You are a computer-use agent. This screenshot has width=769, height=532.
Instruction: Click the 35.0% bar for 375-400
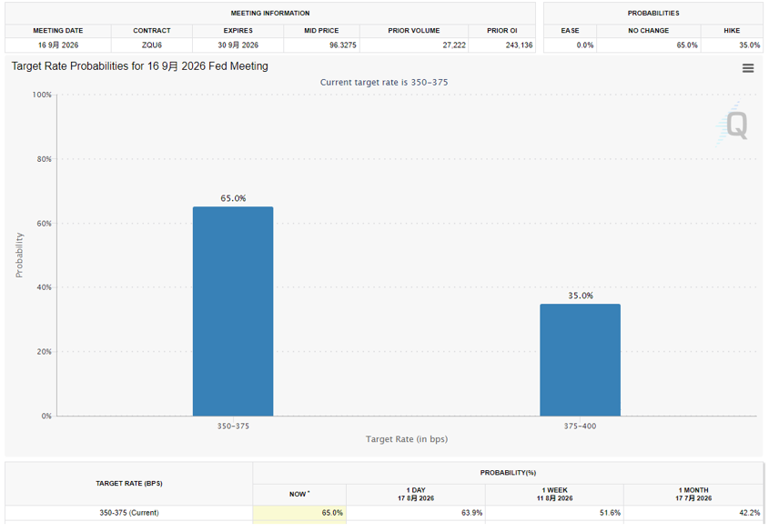[x=581, y=359]
